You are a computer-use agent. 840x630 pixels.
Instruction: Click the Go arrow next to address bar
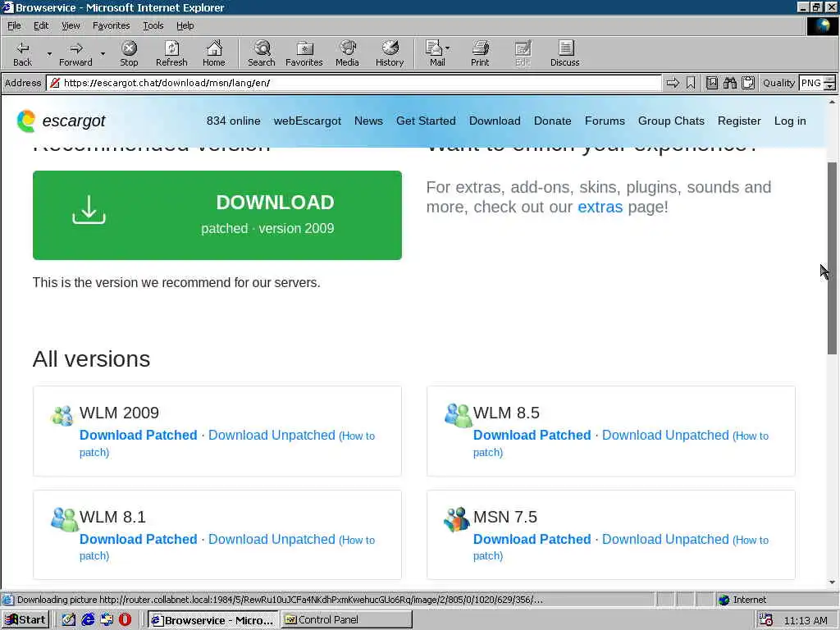pyautogui.click(x=673, y=83)
